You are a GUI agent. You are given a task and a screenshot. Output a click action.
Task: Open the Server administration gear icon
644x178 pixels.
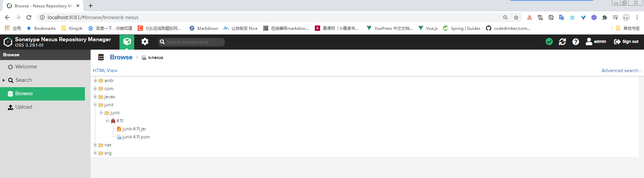click(145, 42)
